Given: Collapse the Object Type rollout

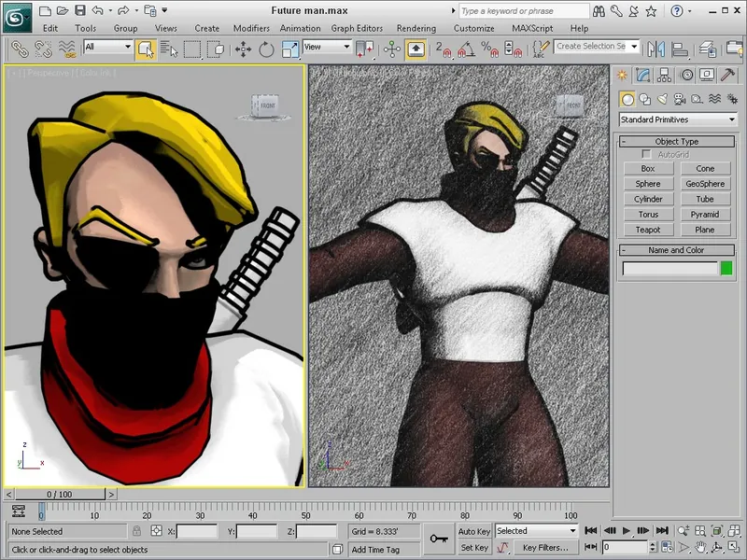Looking at the screenshot, I should coord(676,142).
